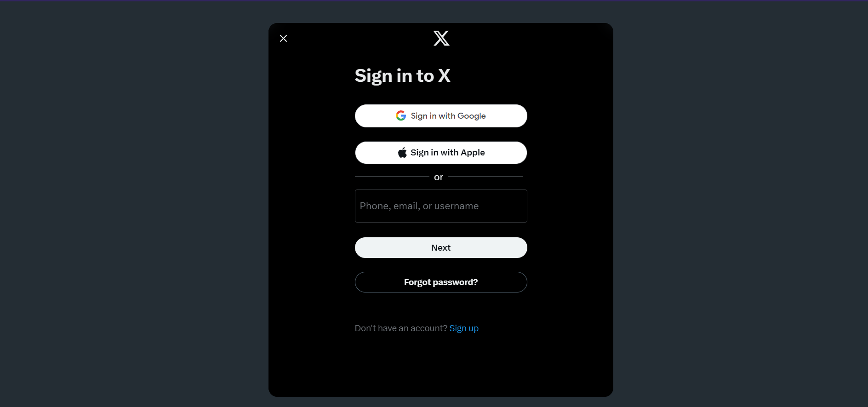Click the 'or' divider text
The image size is (868, 407).
[x=439, y=177]
